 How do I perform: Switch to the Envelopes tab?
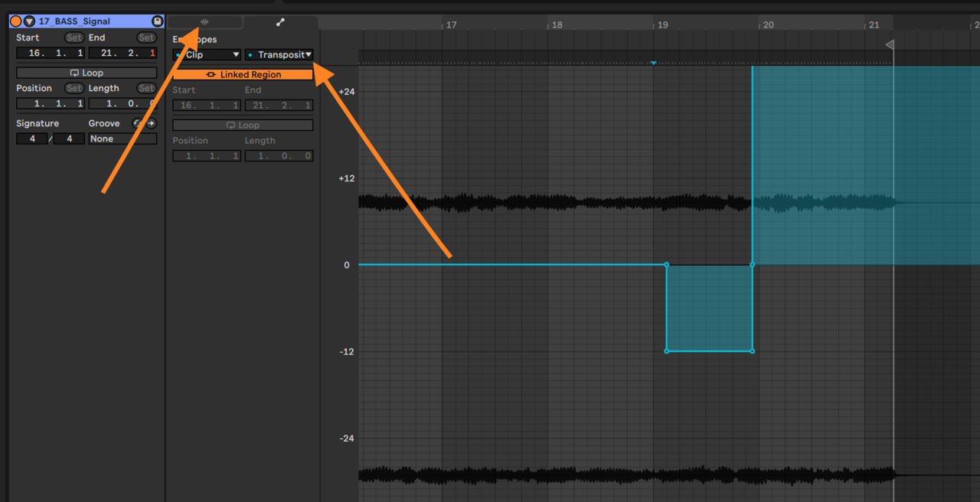click(280, 23)
